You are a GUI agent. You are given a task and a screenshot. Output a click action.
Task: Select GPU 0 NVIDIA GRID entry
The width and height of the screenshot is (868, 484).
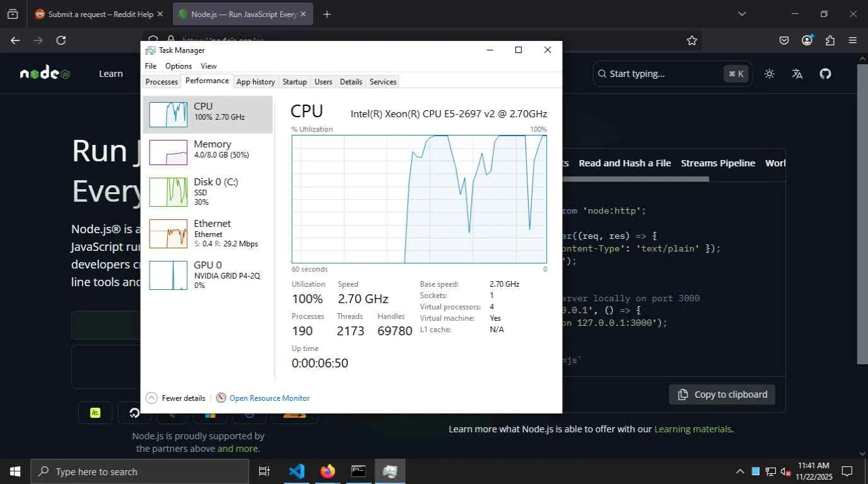pyautogui.click(x=208, y=275)
